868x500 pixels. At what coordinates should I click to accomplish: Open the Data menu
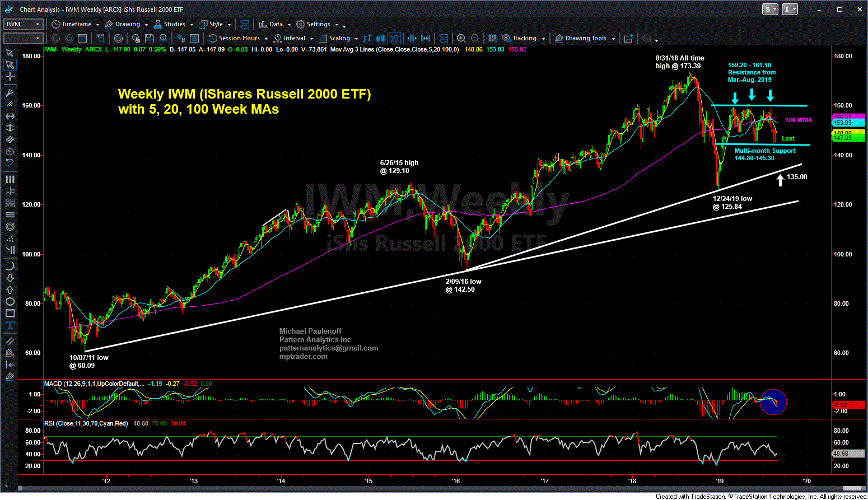(x=274, y=24)
